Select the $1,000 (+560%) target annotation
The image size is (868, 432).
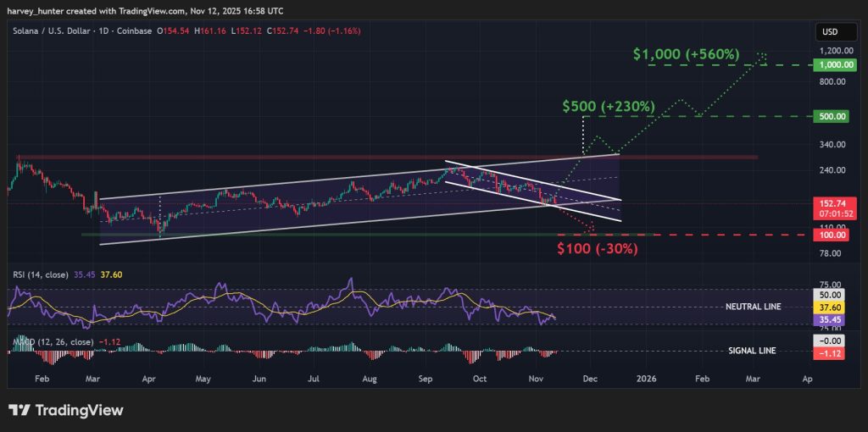686,53
